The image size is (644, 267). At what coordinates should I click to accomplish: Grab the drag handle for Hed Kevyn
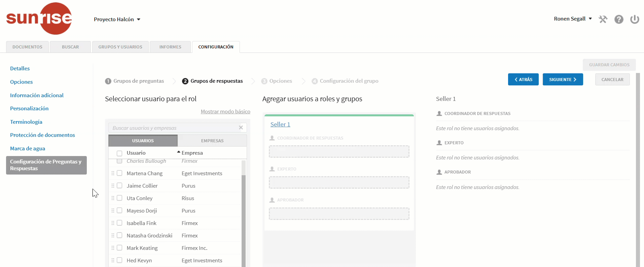pos(113,260)
